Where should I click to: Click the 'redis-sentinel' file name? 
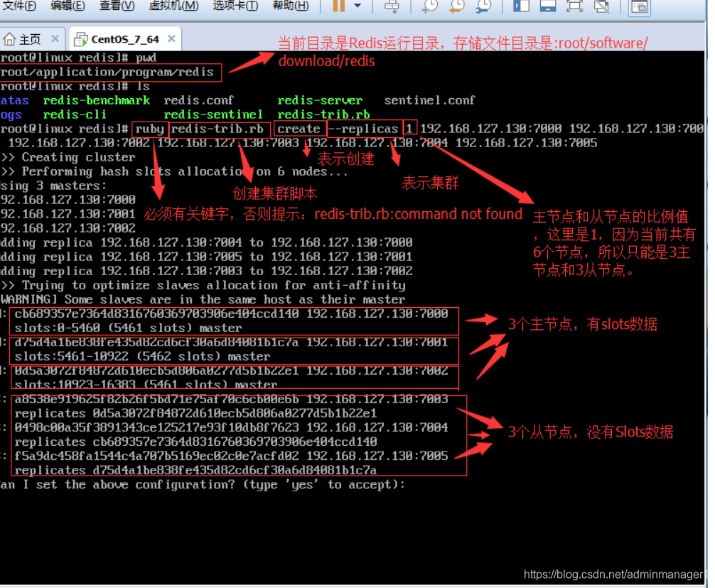213,114
